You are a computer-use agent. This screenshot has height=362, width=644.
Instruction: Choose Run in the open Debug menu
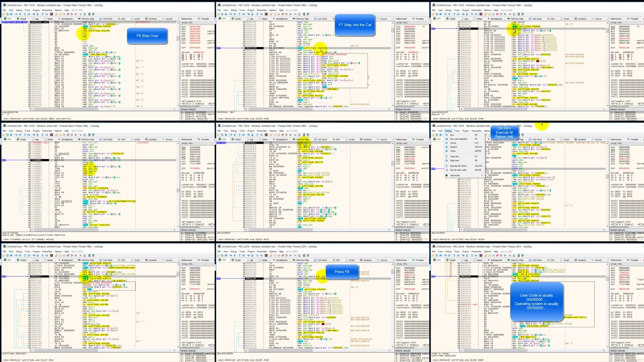click(465, 135)
